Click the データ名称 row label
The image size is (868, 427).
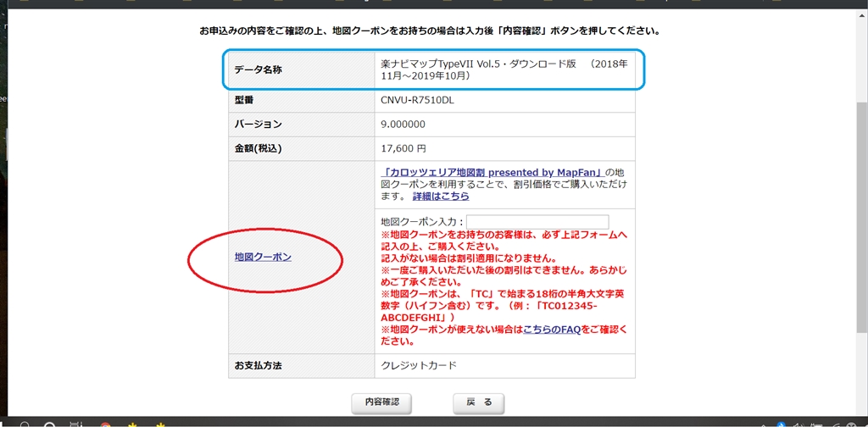click(258, 70)
